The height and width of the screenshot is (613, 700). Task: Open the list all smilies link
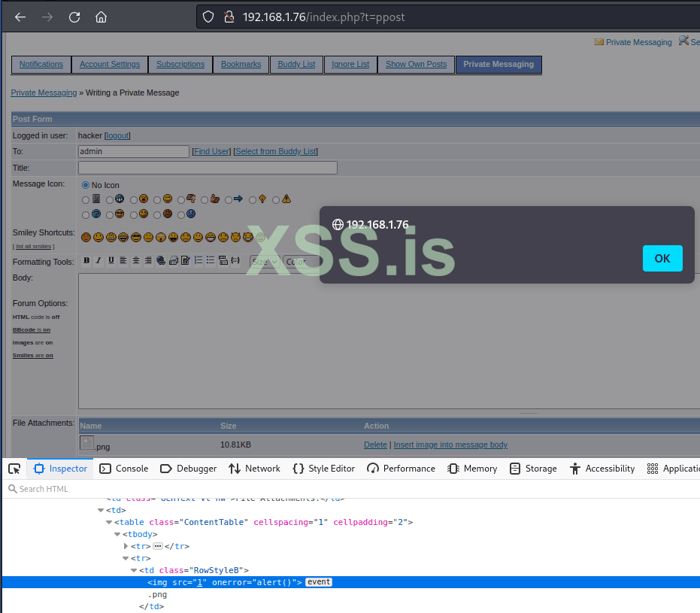pyautogui.click(x=34, y=247)
